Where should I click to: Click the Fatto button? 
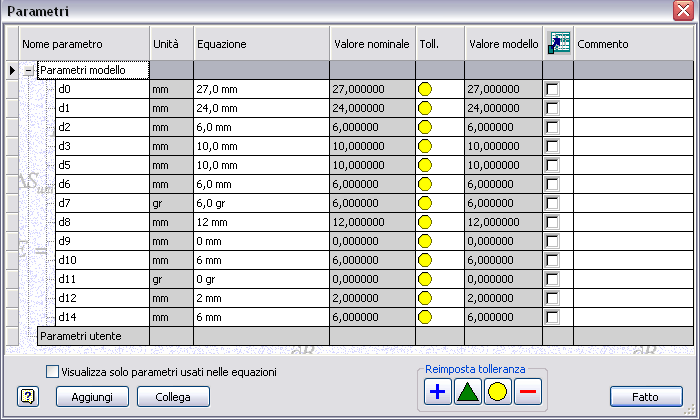coord(646,396)
